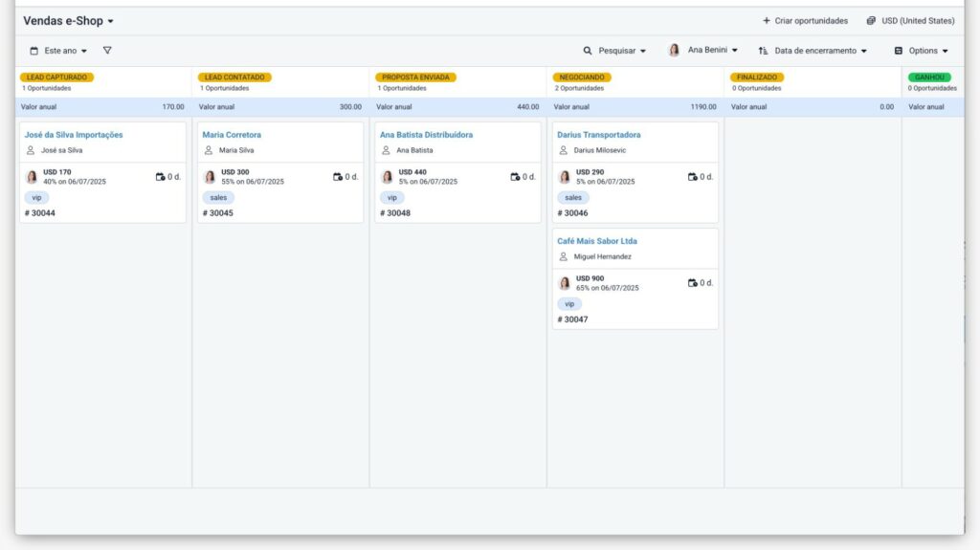Viewport: 980px width, 550px height.
Task: Click vip tag on card #30044
Action: (x=37, y=197)
